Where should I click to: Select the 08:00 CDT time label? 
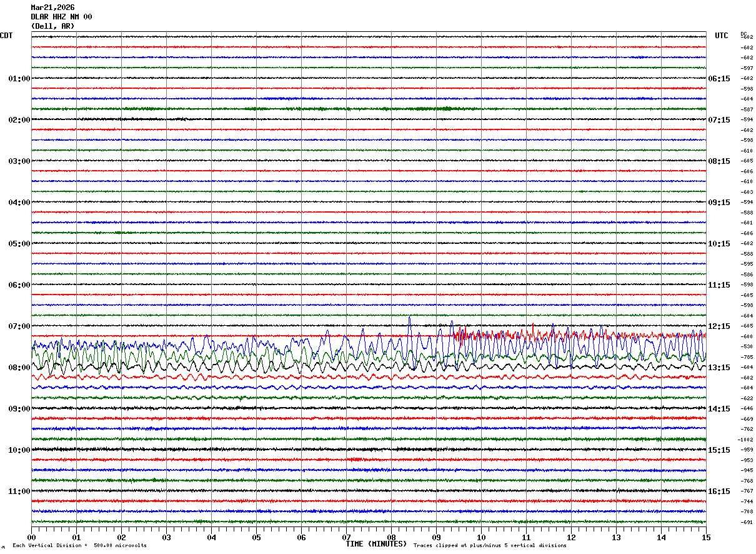pos(19,368)
